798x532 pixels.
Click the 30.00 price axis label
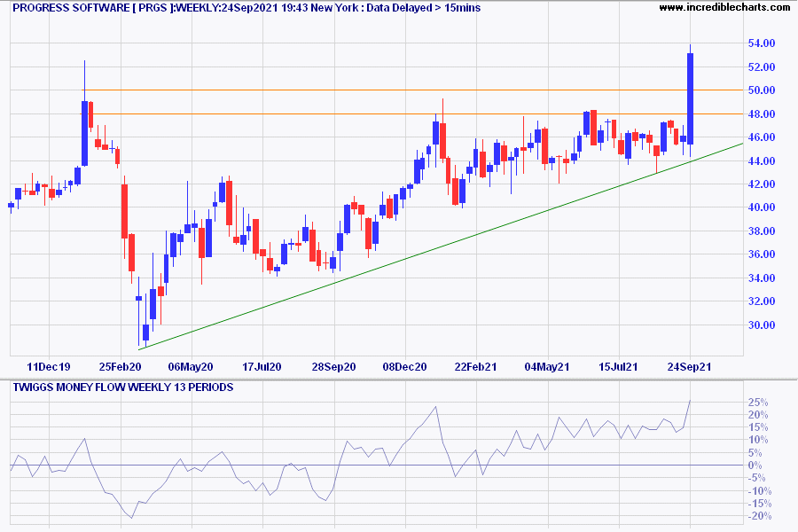[x=762, y=325]
